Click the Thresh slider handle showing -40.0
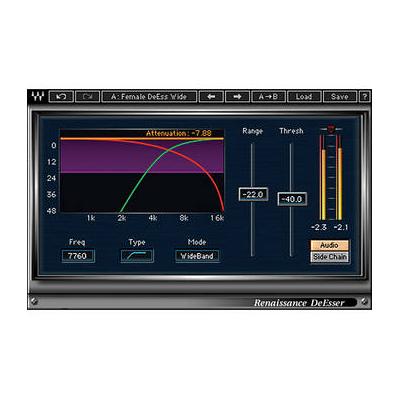400x400 pixels. point(292,199)
